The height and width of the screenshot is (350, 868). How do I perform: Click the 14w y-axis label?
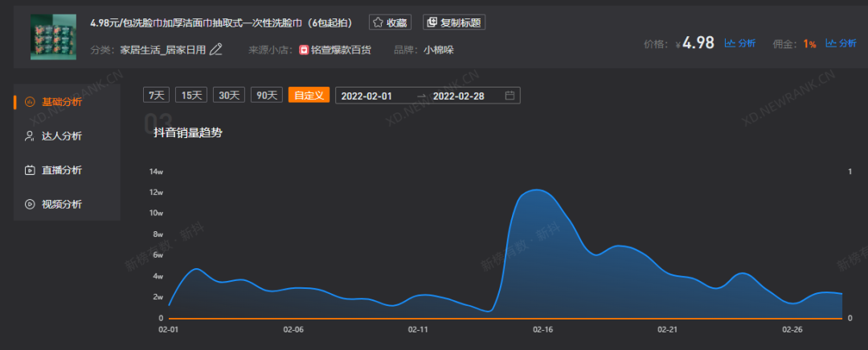[156, 172]
